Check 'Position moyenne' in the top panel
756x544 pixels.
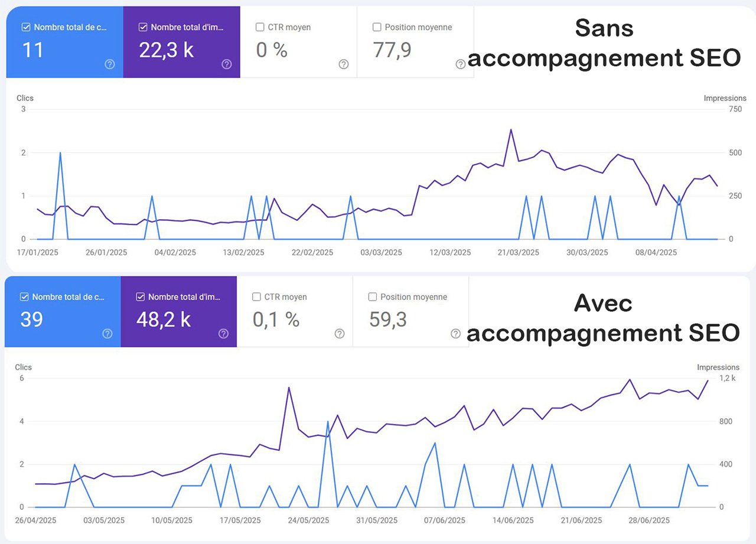click(376, 27)
